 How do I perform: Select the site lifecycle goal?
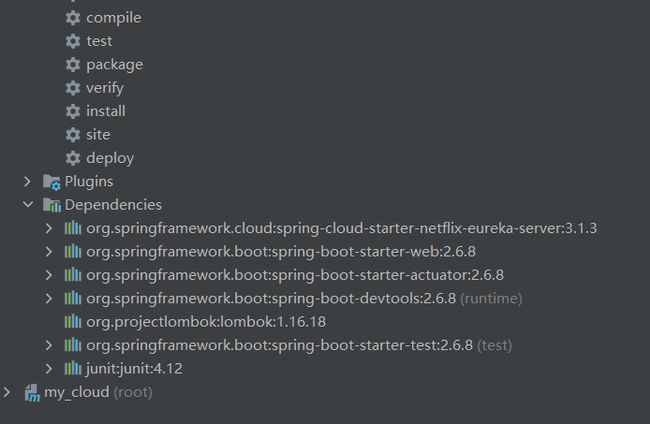(98, 135)
